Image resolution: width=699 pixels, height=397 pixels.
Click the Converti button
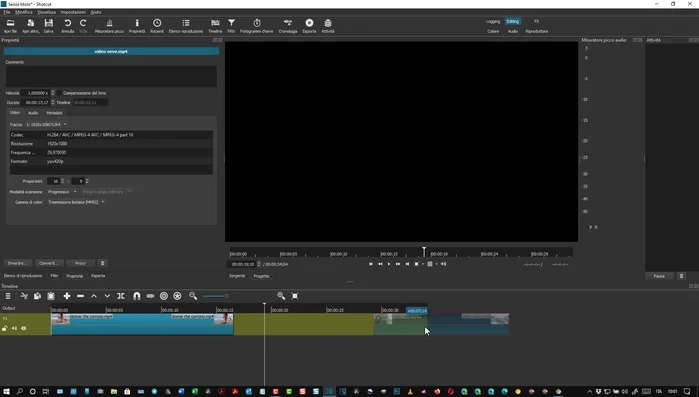pos(49,263)
